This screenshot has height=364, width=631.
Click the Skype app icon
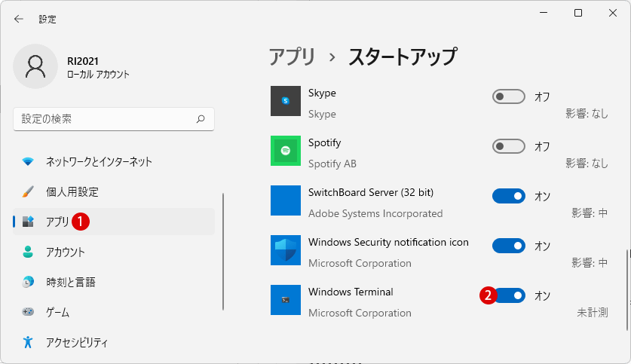click(x=285, y=101)
